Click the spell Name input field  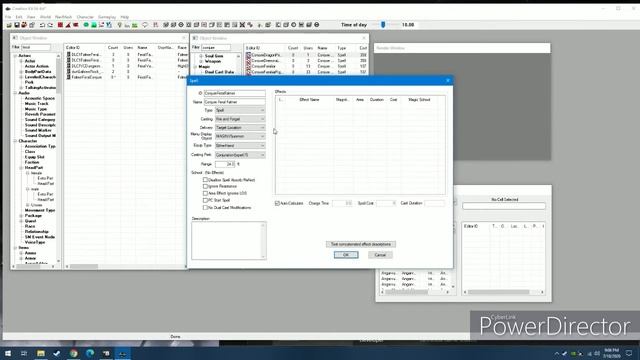(x=234, y=102)
